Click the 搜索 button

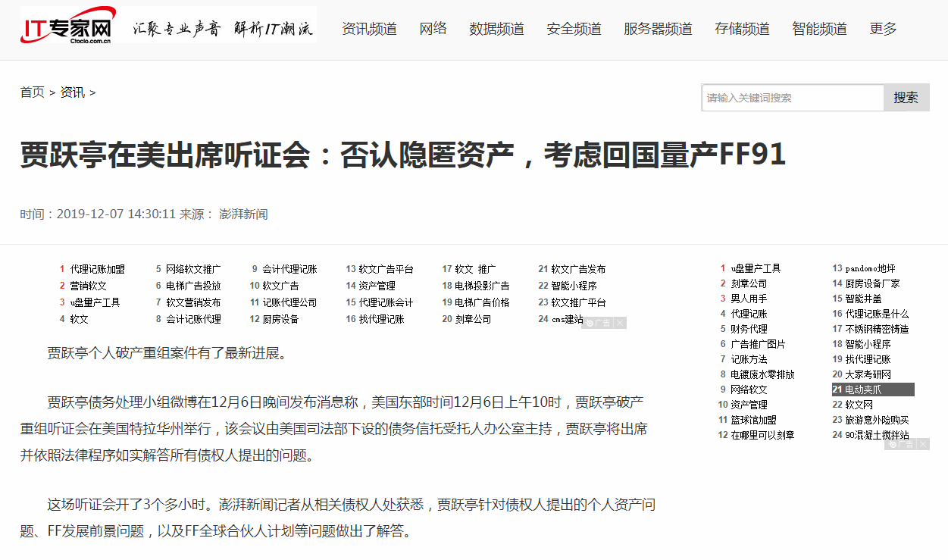click(906, 98)
